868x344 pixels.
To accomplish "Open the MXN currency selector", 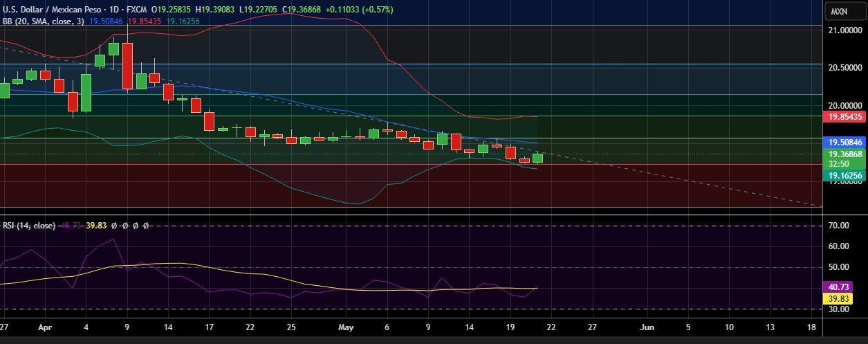I will click(839, 11).
